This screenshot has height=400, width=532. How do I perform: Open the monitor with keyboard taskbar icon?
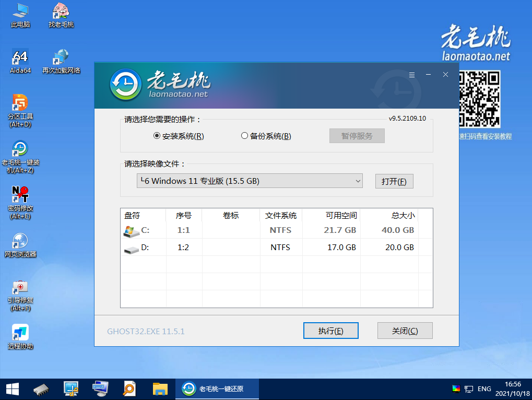coord(100,389)
